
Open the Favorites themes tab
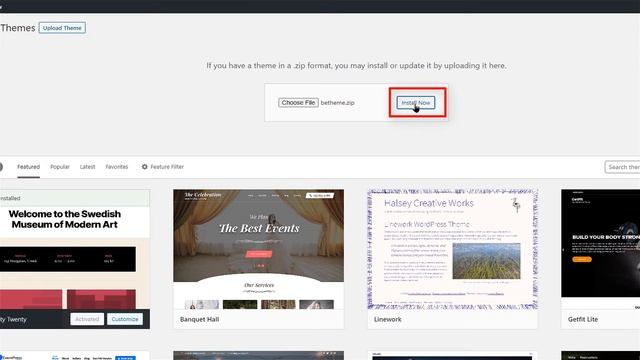117,167
